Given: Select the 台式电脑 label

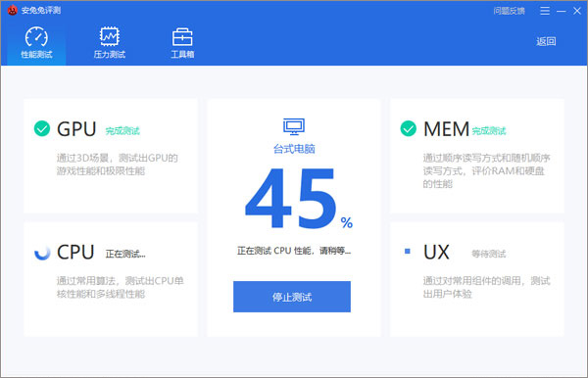Looking at the screenshot, I should [294, 149].
